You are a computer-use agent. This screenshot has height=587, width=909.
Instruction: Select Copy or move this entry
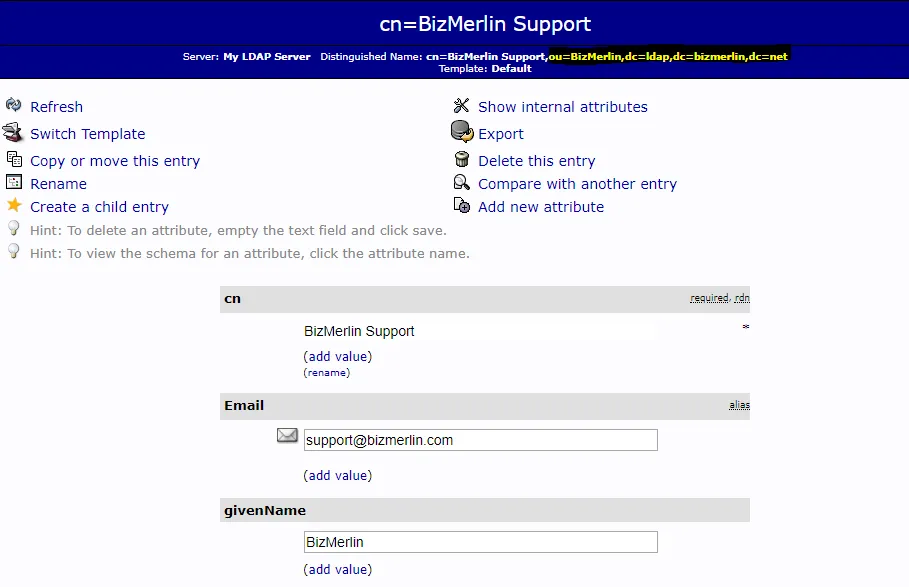pos(115,161)
